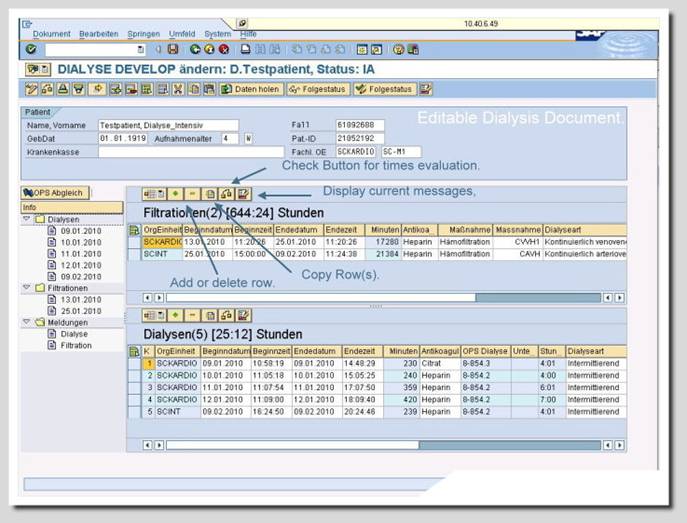The height and width of the screenshot is (523, 687).
Task: Select the SCINT row selector in Filtrationen table
Action: 135,254
